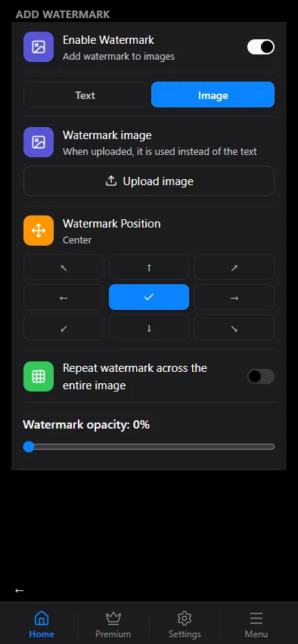Image resolution: width=298 pixels, height=644 pixels.
Task: Click the Upload image button
Action: point(149,181)
